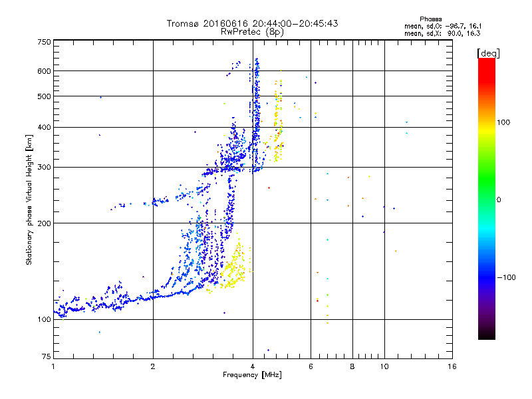The image size is (532, 399).
Task: Click the x-axis tick label '4'
Action: pos(253,366)
